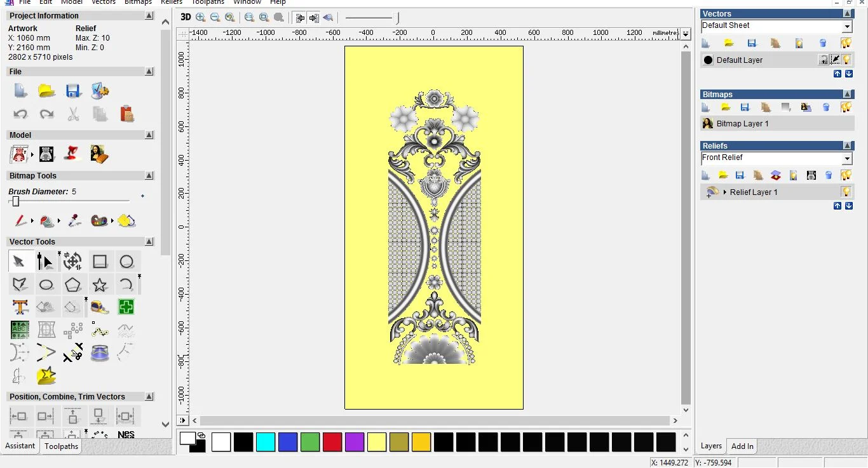
Task: Open the Default Sheet dropdown
Action: click(847, 27)
